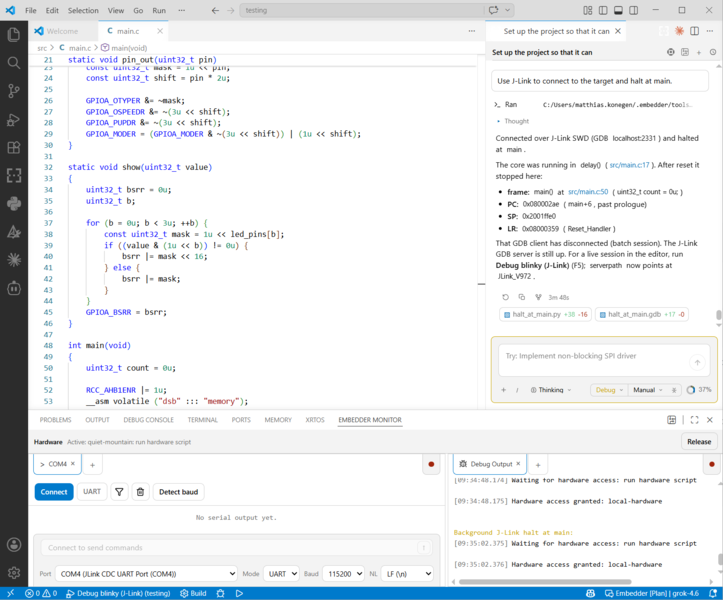Open the Extensions view
The width and height of the screenshot is (723, 600).
14,148
